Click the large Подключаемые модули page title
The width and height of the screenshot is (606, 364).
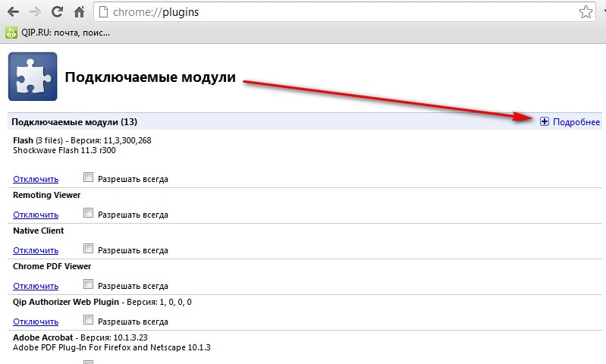point(150,77)
